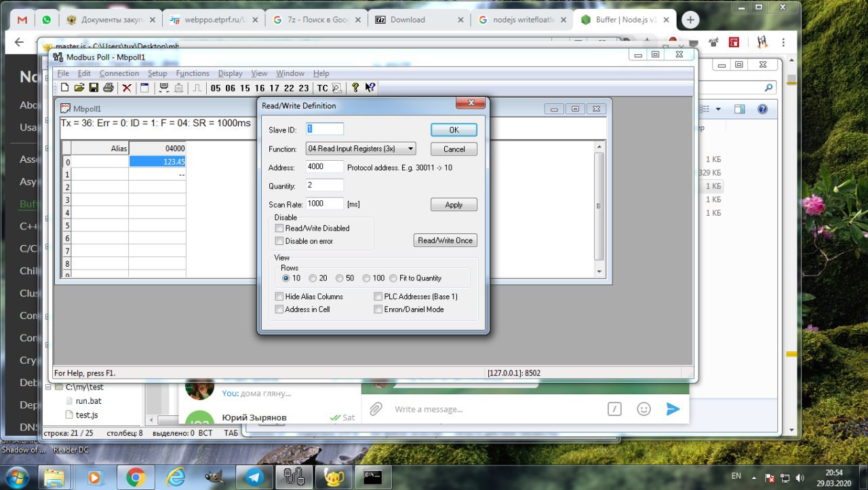This screenshot has width=868, height=490.
Task: Click the Address field showing 4000
Action: point(325,167)
